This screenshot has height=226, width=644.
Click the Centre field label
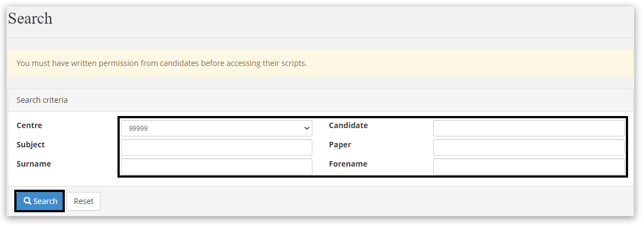coord(30,125)
